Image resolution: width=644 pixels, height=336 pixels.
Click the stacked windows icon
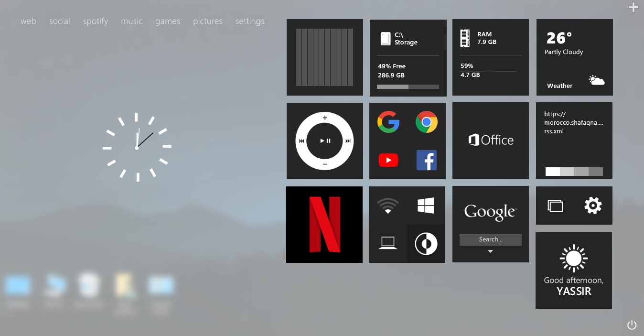click(x=555, y=206)
